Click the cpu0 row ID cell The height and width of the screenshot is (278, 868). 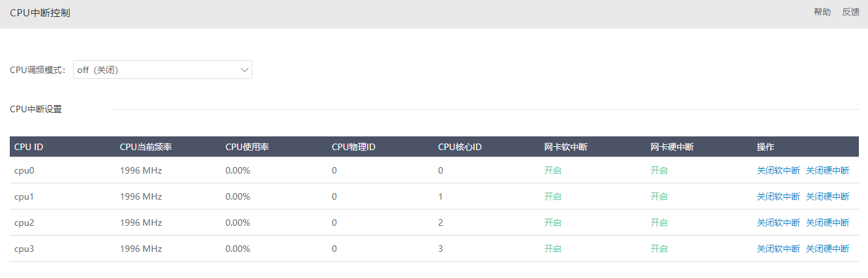point(24,170)
